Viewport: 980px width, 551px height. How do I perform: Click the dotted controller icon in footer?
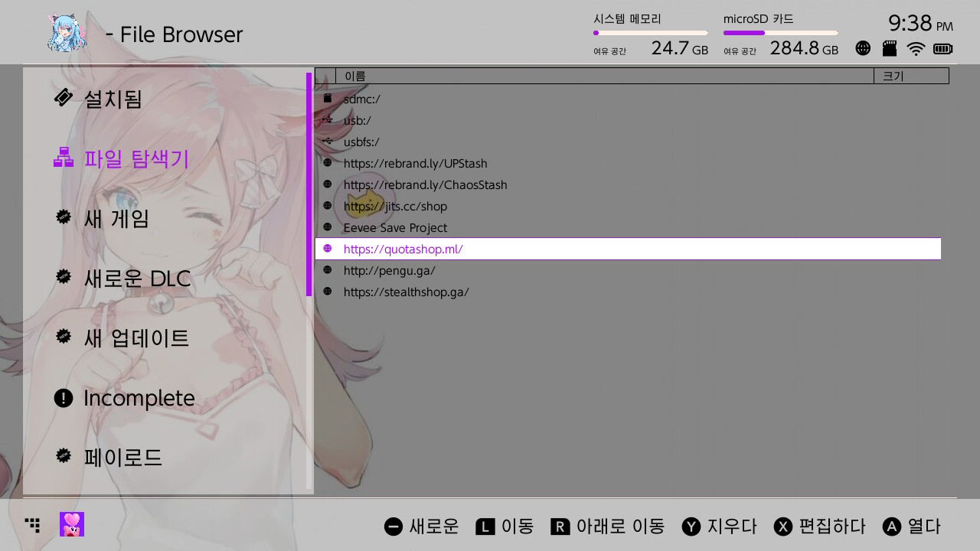click(32, 524)
